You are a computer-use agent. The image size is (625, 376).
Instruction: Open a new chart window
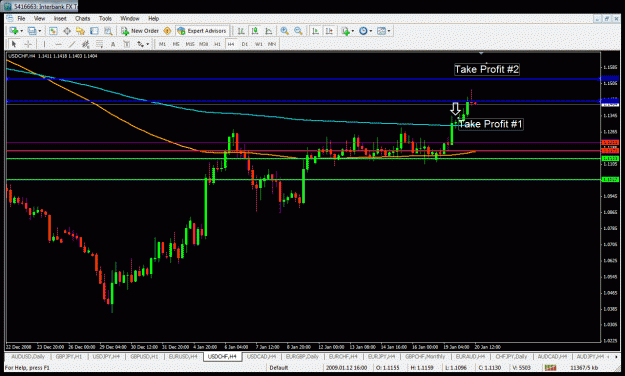pos(13,31)
